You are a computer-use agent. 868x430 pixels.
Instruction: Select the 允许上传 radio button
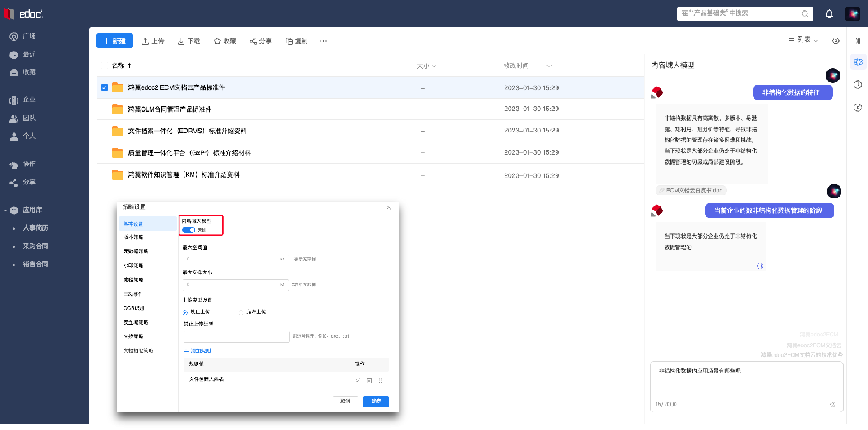[241, 312]
